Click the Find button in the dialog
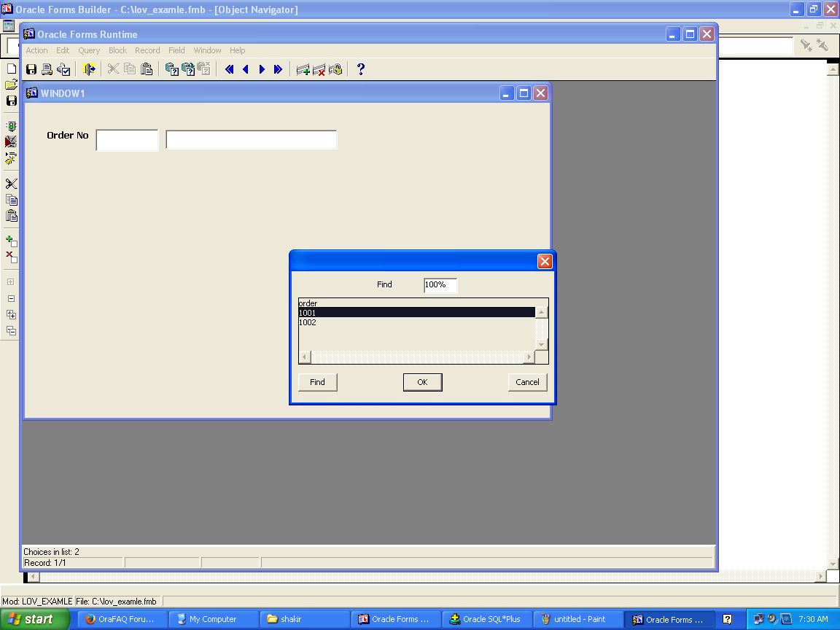The width and height of the screenshot is (840, 630). [x=317, y=382]
